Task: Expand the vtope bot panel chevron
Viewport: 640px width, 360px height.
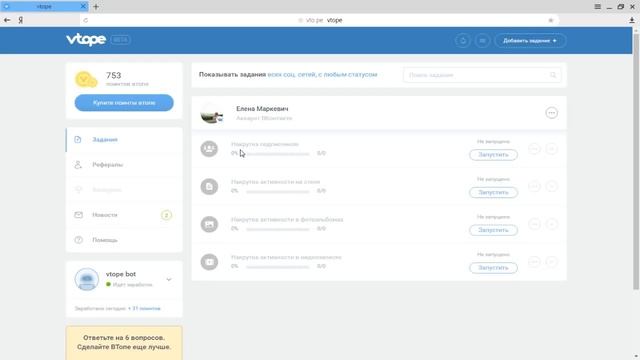Action: (169, 280)
